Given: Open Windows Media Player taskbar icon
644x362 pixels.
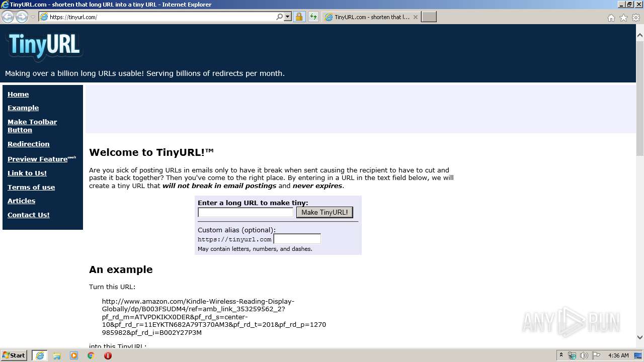Looking at the screenshot, I should point(74,355).
